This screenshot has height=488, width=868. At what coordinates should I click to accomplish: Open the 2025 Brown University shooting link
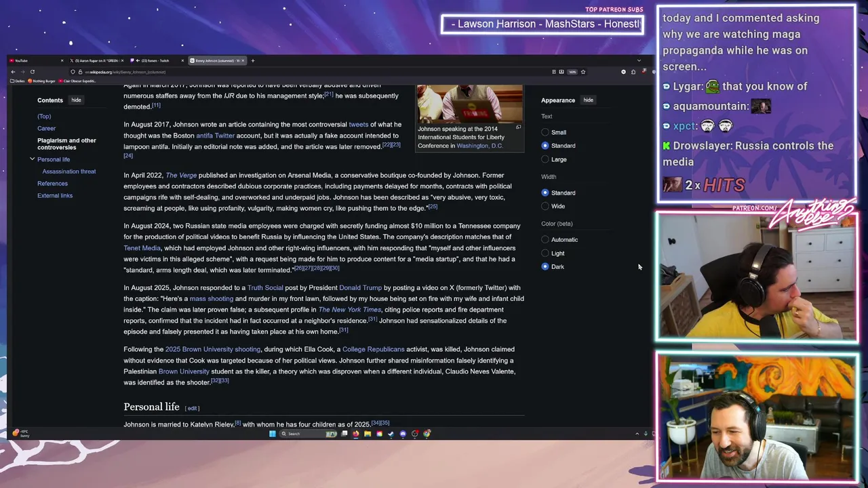(x=213, y=350)
